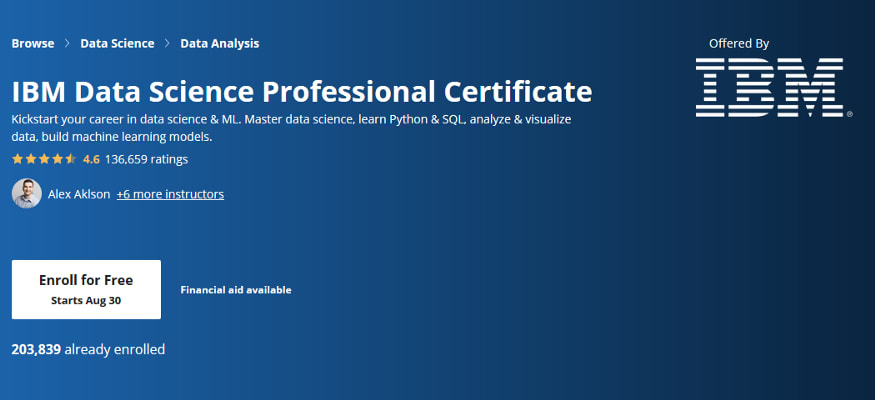
Task: Select the 136,659 ratings text
Action: tap(146, 159)
